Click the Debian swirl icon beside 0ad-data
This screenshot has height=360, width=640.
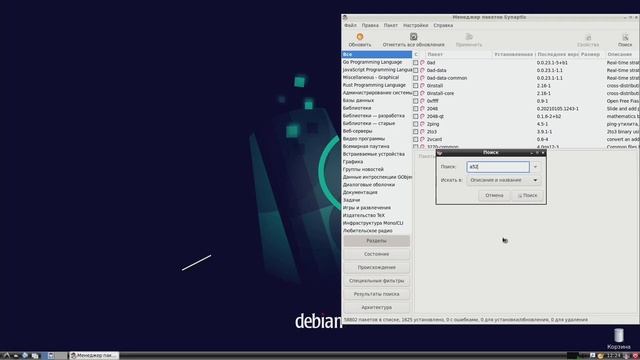(x=422, y=70)
